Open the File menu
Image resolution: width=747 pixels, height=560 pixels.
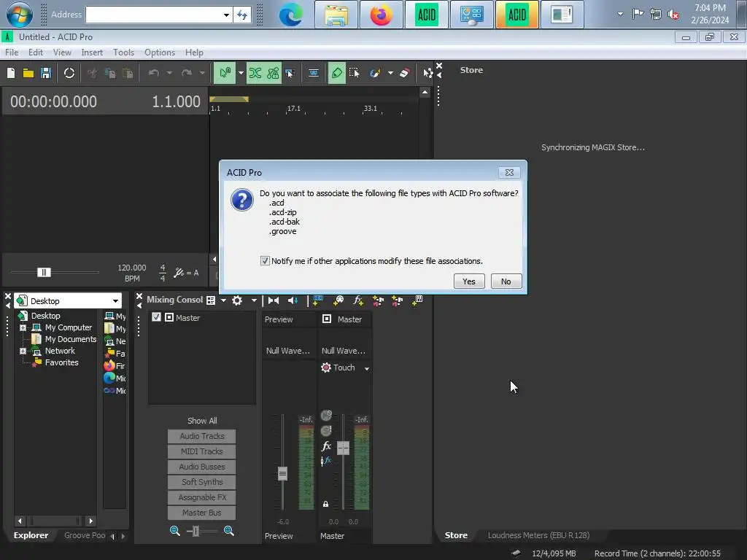(12, 52)
